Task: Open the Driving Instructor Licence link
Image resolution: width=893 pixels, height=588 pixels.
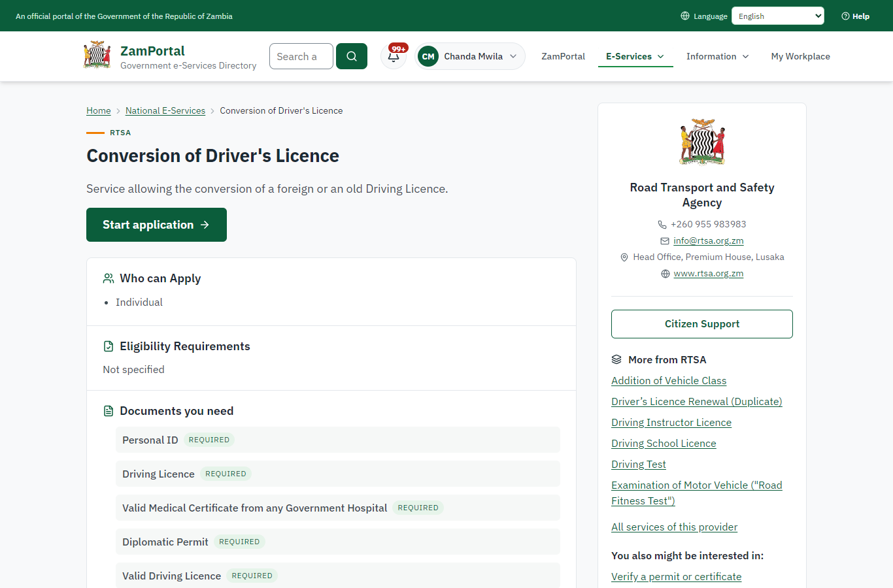Action: click(671, 423)
